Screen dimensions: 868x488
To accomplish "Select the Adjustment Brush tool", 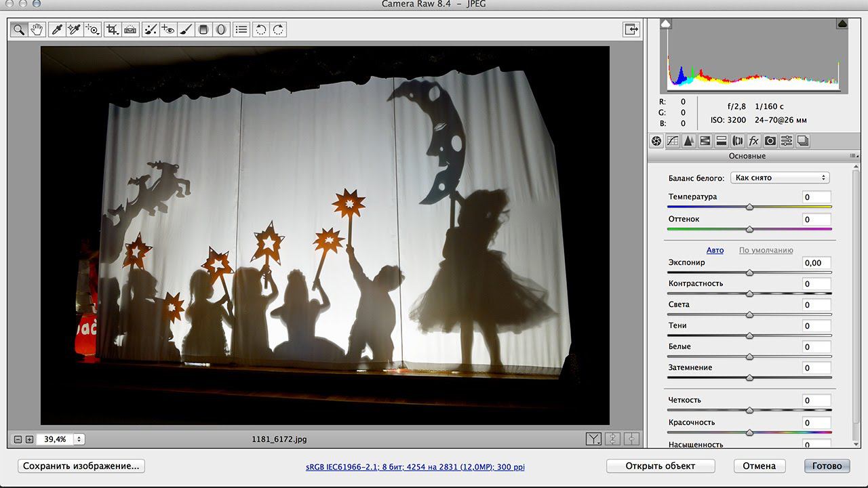I will [x=186, y=29].
